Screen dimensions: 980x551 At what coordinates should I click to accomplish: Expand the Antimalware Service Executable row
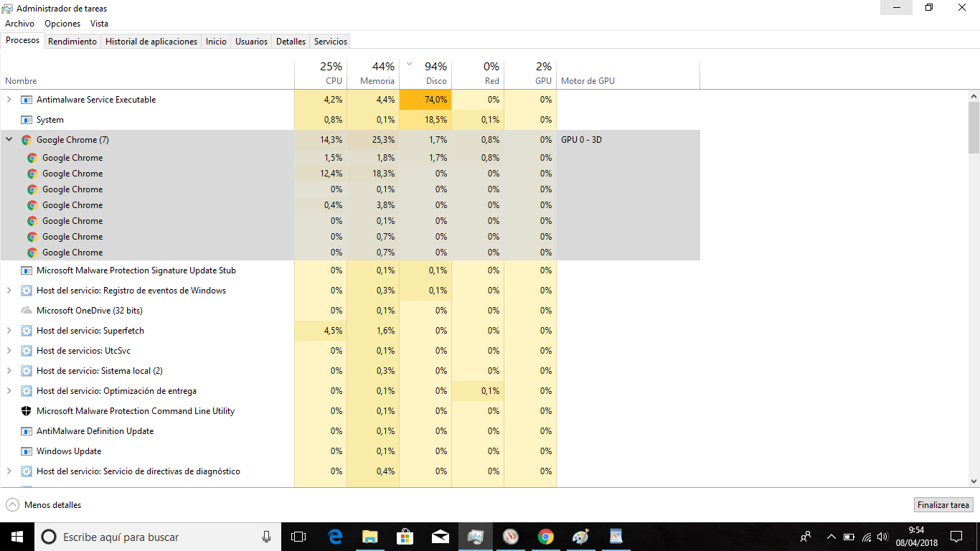9,100
